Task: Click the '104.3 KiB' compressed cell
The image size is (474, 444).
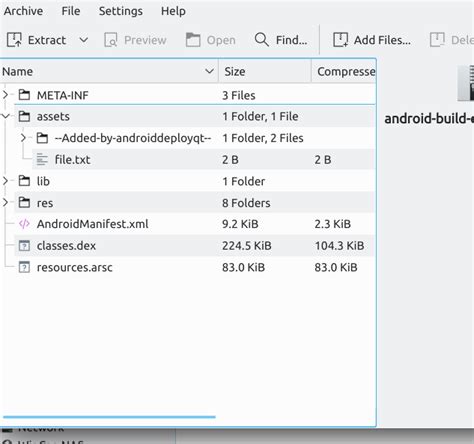Action: coord(339,246)
